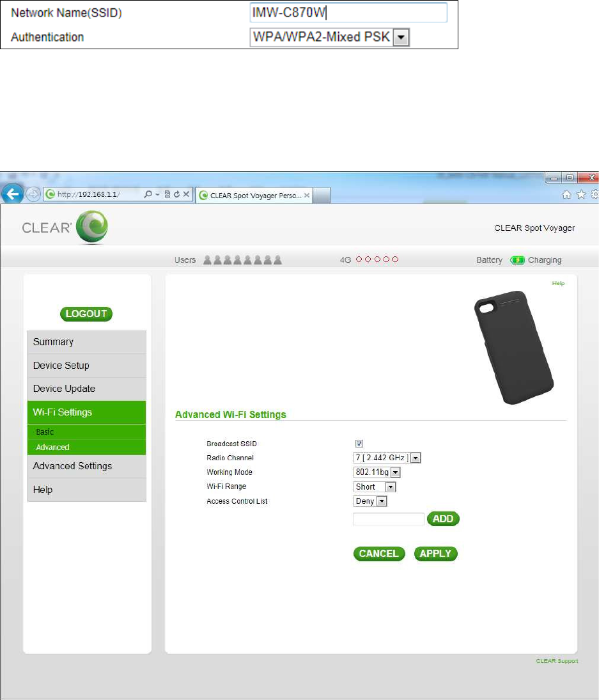Click the CLEAR logo swirl
The height and width of the screenshot is (700, 599).
pos(92,227)
